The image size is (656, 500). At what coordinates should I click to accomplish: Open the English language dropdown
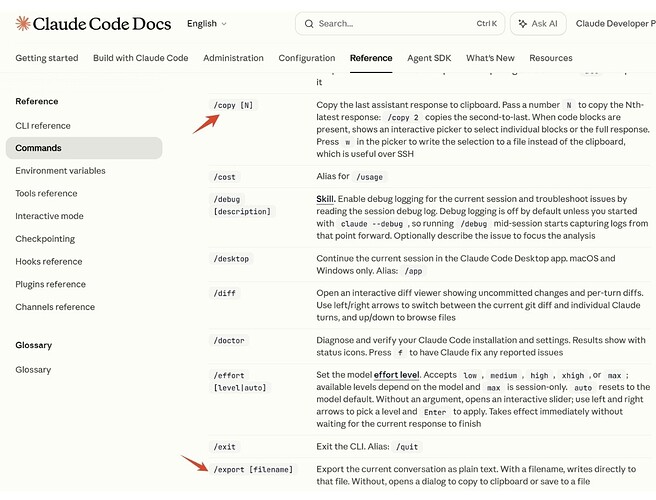[207, 24]
